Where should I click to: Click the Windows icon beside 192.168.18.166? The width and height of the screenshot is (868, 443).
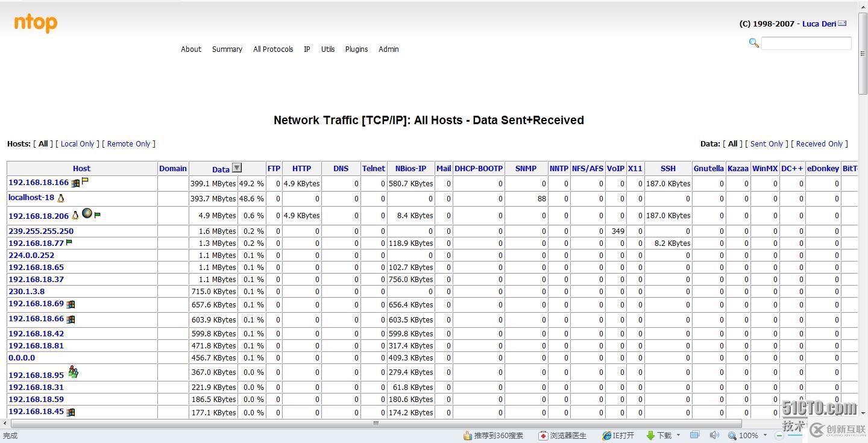[75, 183]
